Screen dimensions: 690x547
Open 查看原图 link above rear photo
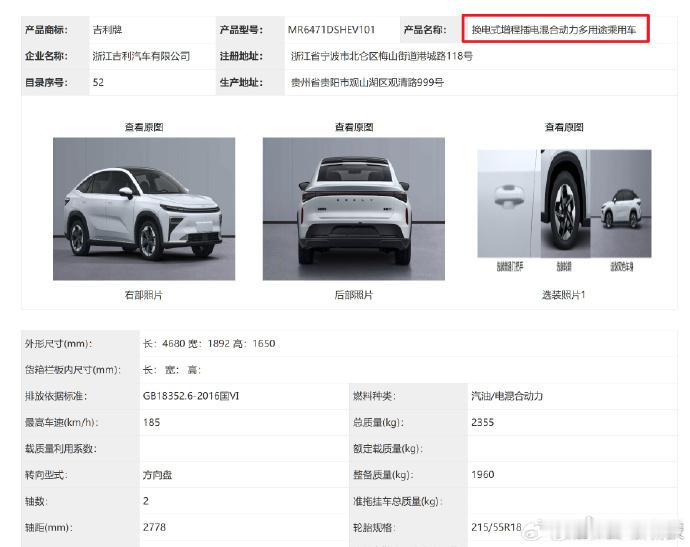[354, 127]
